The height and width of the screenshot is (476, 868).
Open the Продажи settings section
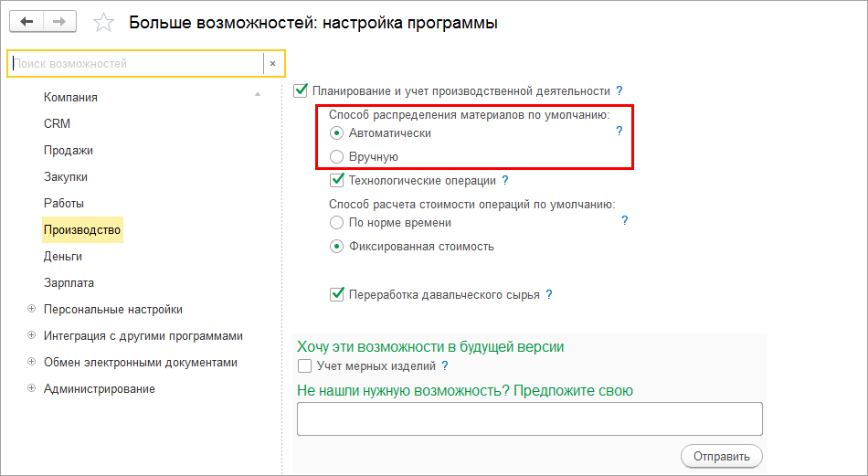coord(69,150)
